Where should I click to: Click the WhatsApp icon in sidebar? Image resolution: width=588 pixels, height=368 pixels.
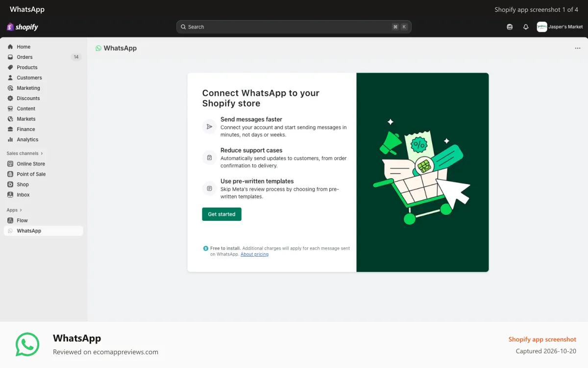[x=10, y=231]
